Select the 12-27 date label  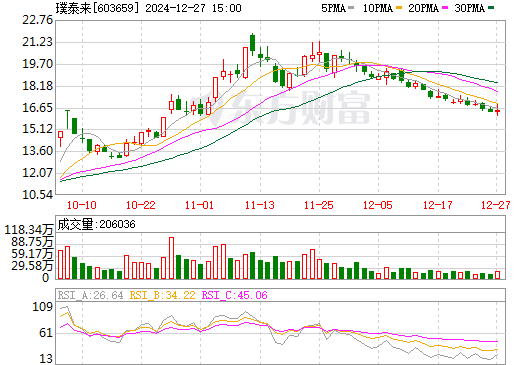tap(496, 205)
